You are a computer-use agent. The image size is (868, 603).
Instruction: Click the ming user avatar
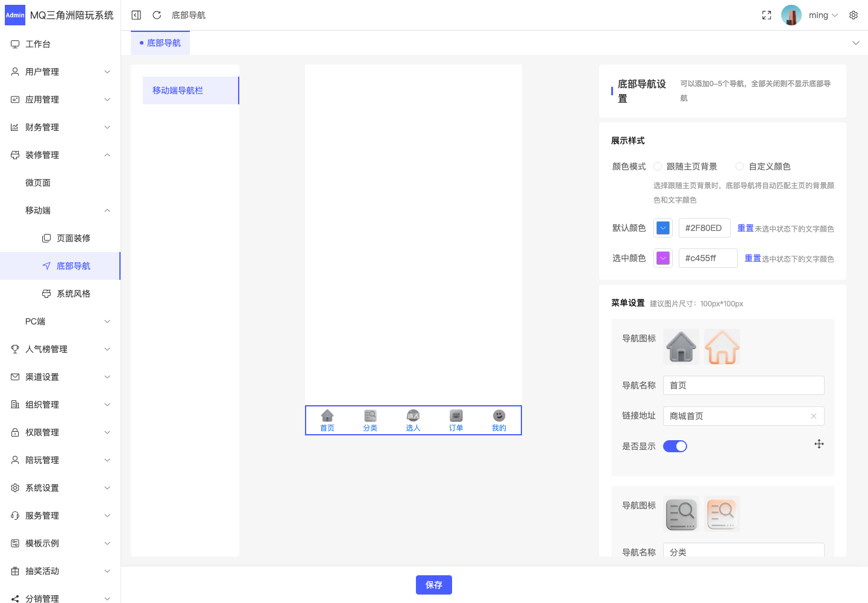(x=791, y=15)
